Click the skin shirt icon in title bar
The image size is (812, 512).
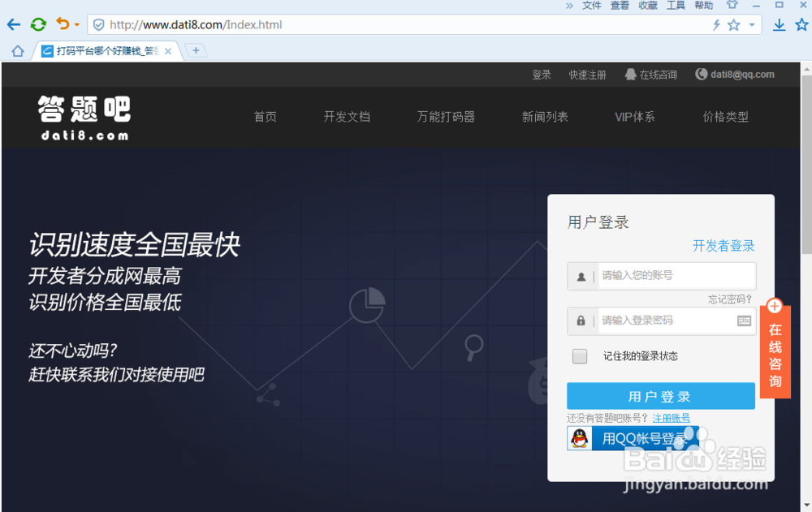click(732, 5)
